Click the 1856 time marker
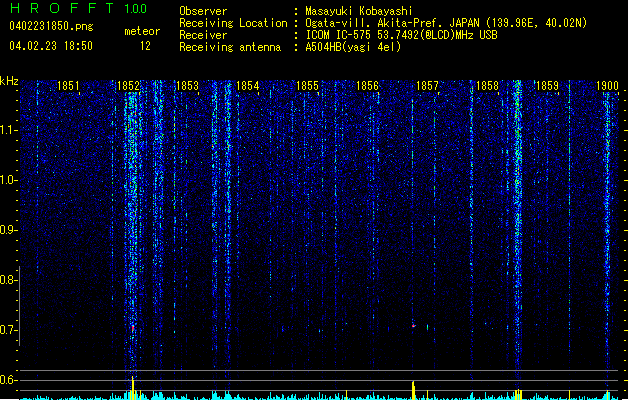 [x=367, y=86]
